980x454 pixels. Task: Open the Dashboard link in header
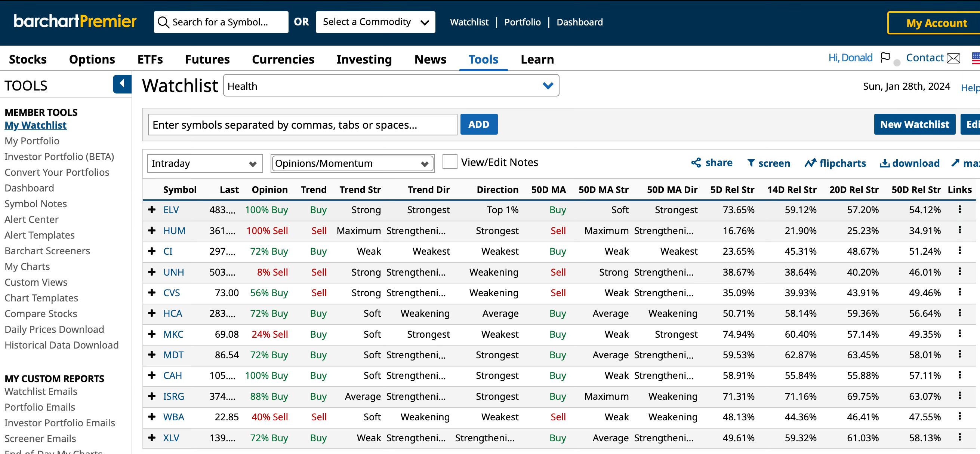(579, 22)
